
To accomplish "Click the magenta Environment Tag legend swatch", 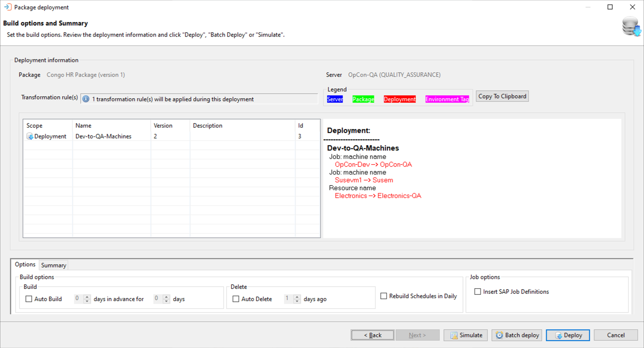I will [x=447, y=99].
